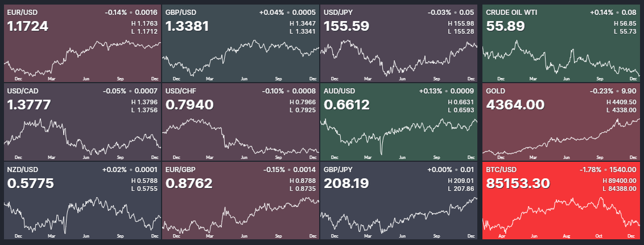
Task: Click the GBP/USD price 1.3381
Action: point(187,26)
